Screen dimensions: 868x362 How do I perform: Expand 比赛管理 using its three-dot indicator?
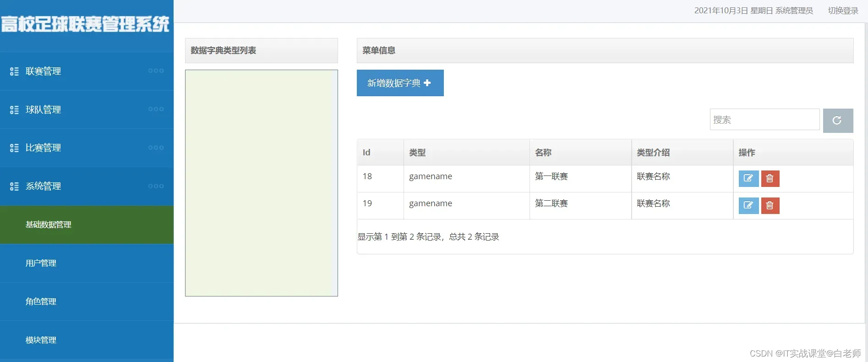(x=156, y=148)
